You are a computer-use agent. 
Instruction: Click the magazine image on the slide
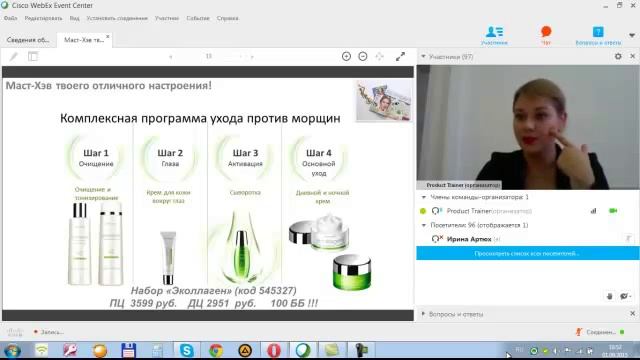[x=383, y=100]
